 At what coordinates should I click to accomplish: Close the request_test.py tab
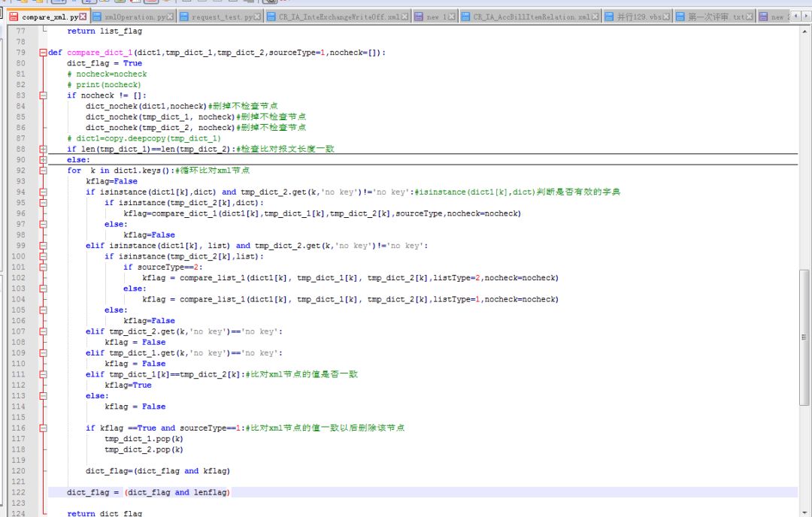coord(257,17)
